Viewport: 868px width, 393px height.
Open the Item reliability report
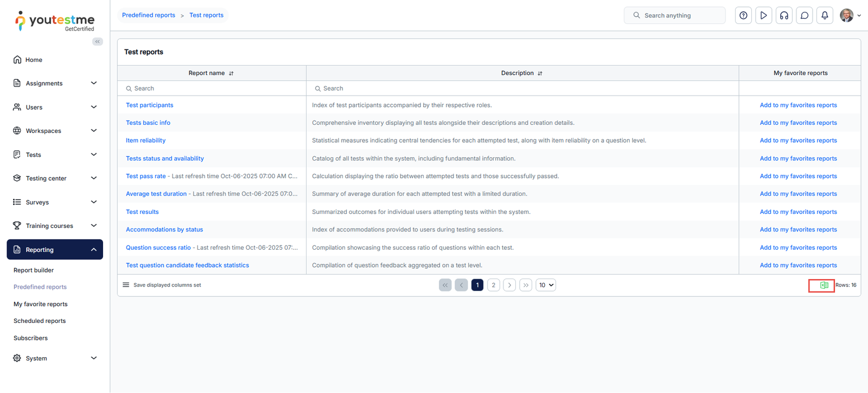145,141
